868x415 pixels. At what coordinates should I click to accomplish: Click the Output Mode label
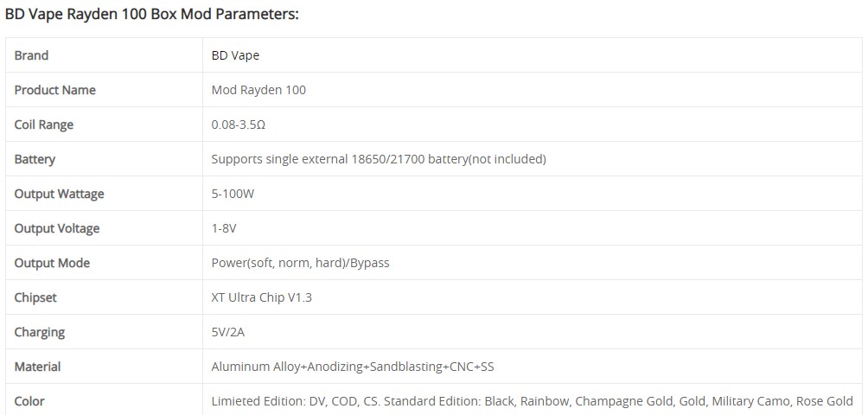tap(52, 263)
